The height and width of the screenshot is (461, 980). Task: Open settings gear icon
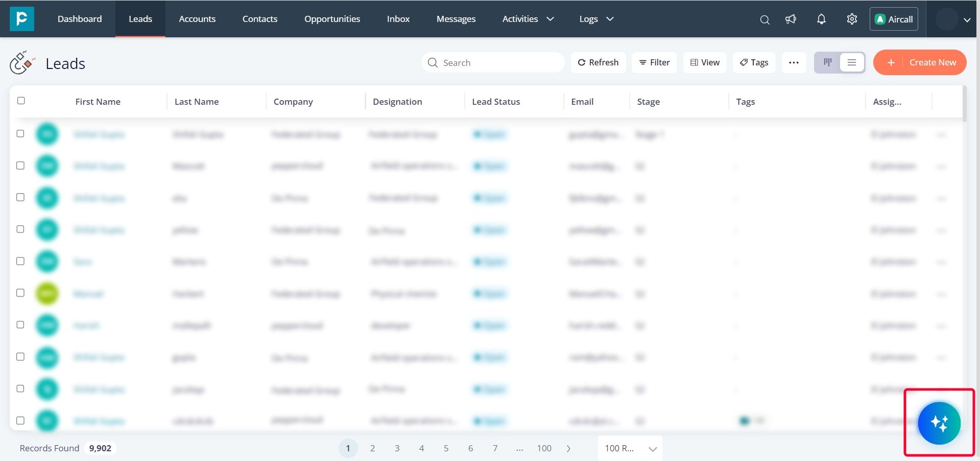pyautogui.click(x=852, y=19)
